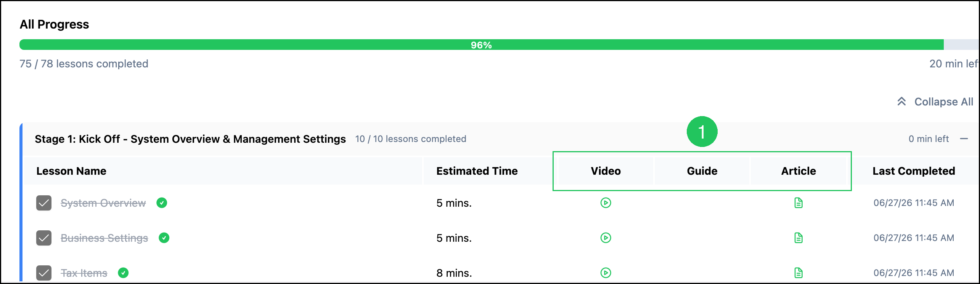The image size is (980, 284).
Task: Open the Business Settings article
Action: tap(798, 238)
